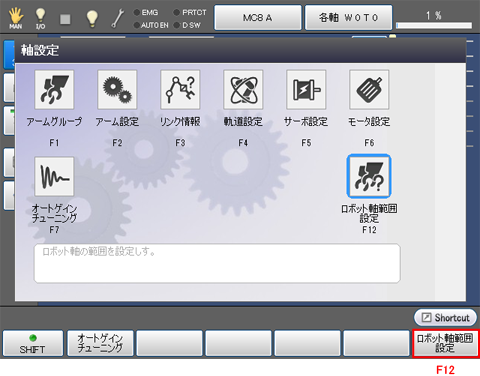480x376 pixels.
Task: Click the EMG status indicator
Action: pos(146,12)
